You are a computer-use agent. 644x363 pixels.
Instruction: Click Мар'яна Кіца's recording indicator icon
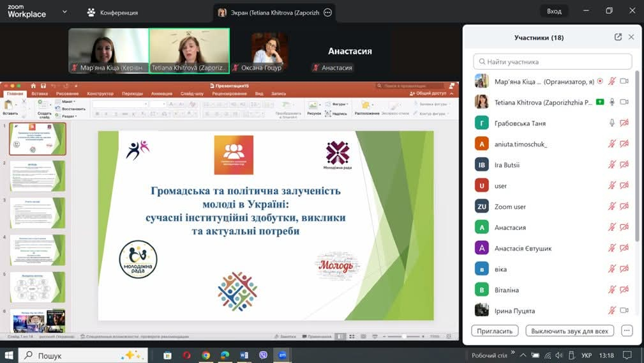click(599, 81)
